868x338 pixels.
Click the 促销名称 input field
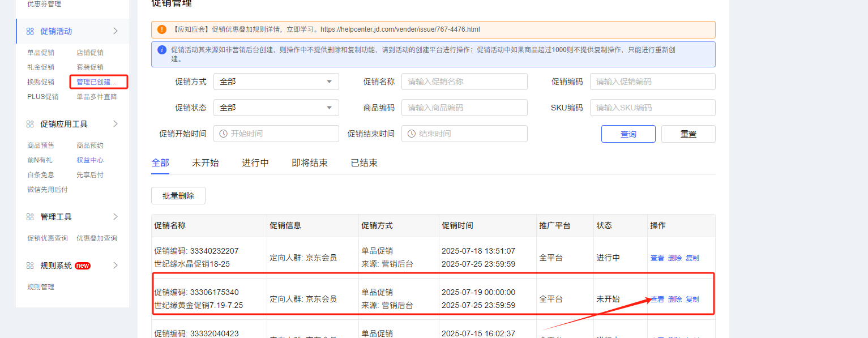coord(464,82)
